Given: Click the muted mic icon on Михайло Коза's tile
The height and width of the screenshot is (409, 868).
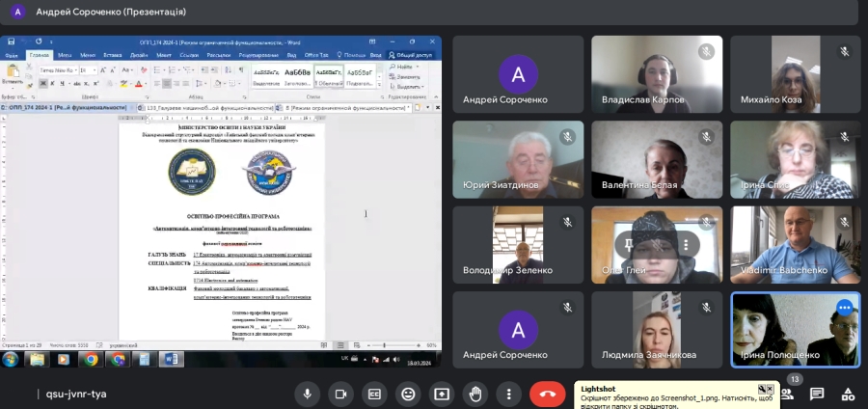Looking at the screenshot, I should point(845,51).
